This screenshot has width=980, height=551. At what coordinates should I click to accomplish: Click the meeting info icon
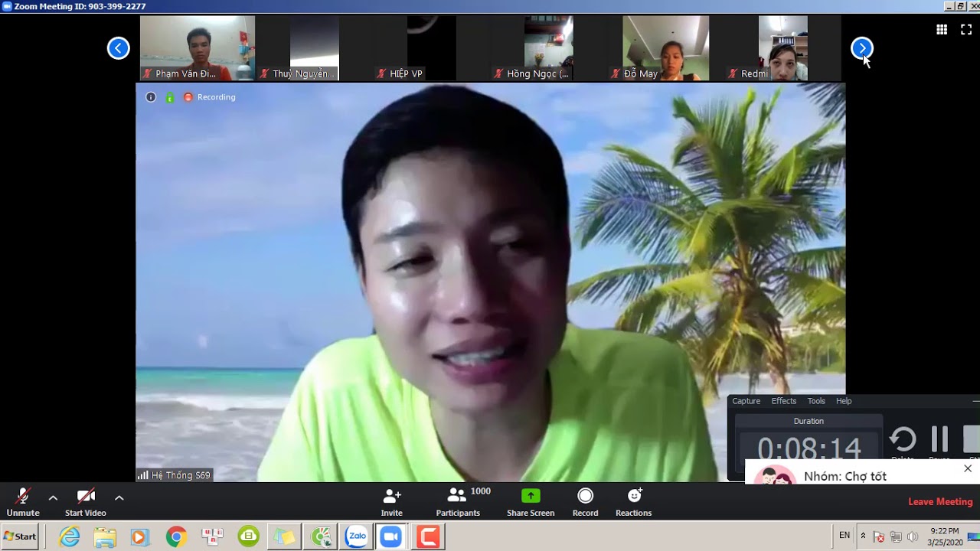pyautogui.click(x=151, y=97)
